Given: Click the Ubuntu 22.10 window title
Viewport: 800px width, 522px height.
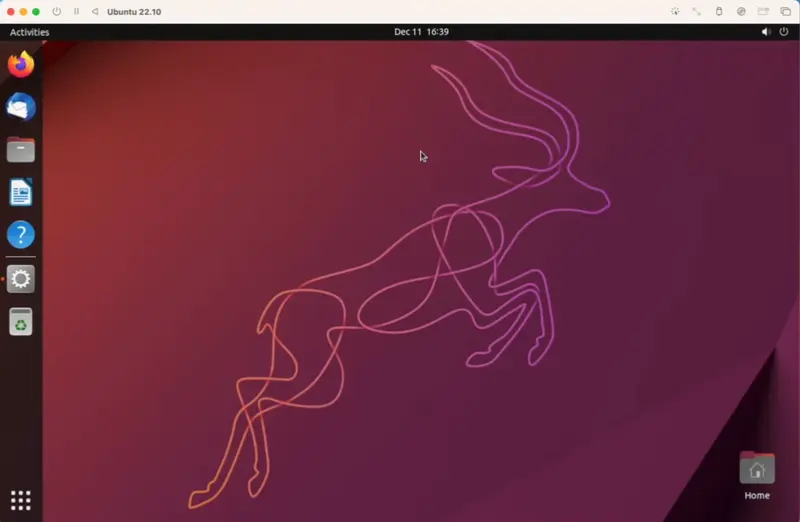Looking at the screenshot, I should [134, 12].
